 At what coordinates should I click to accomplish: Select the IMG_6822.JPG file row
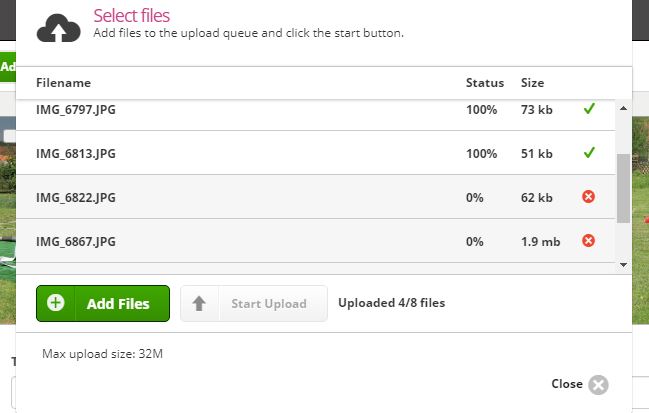(316, 197)
